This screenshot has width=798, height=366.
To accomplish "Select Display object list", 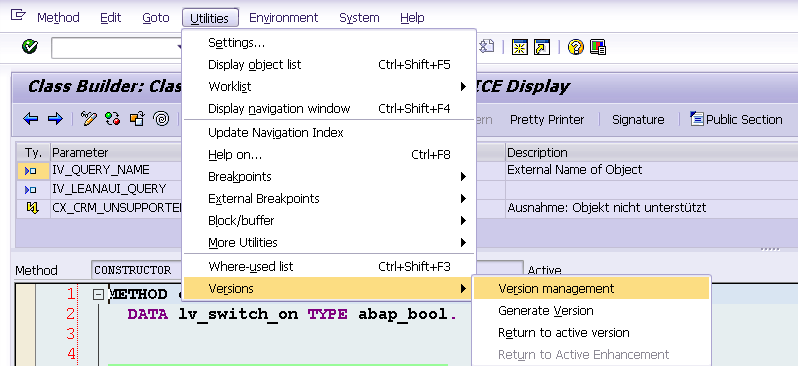I will (x=329, y=65).
